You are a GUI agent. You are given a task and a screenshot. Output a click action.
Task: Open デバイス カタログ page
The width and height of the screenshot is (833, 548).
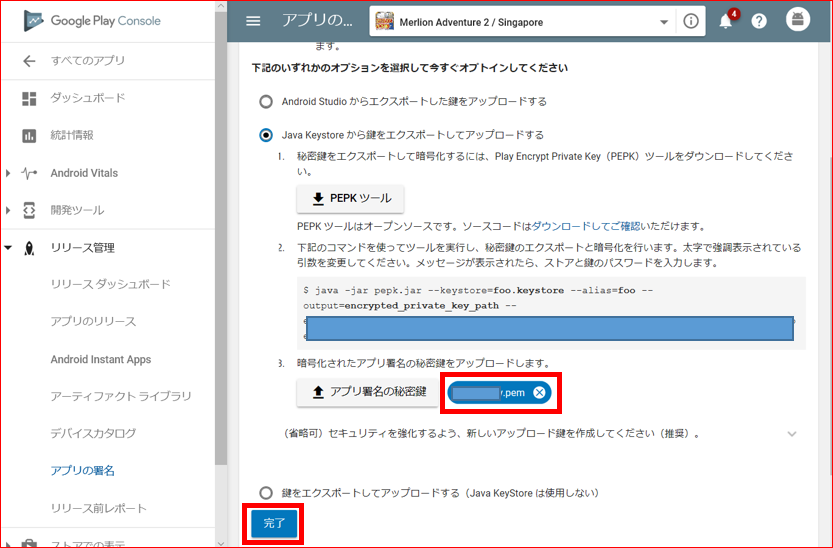coord(94,433)
